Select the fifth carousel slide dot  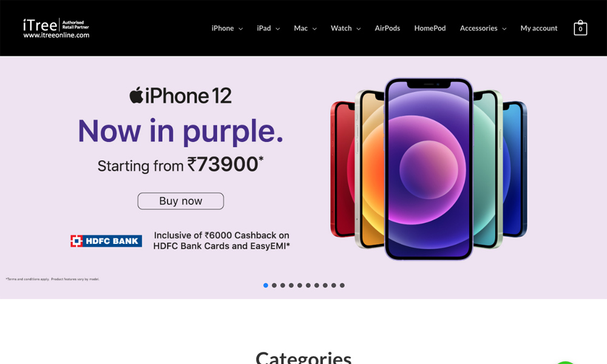(300, 286)
